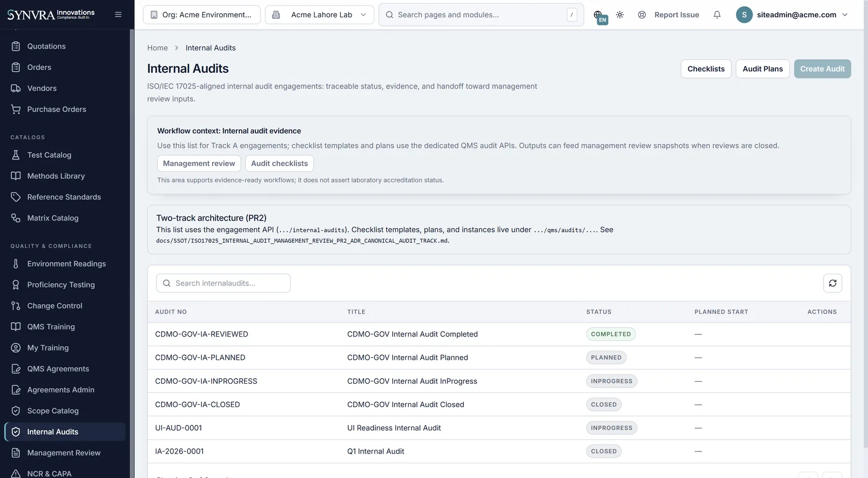This screenshot has width=868, height=478.
Task: Toggle light/dark theme sun icon
Action: pos(620,15)
